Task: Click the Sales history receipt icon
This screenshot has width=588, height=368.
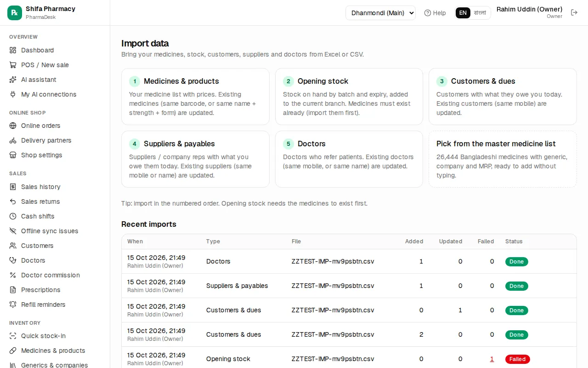Action: point(13,187)
